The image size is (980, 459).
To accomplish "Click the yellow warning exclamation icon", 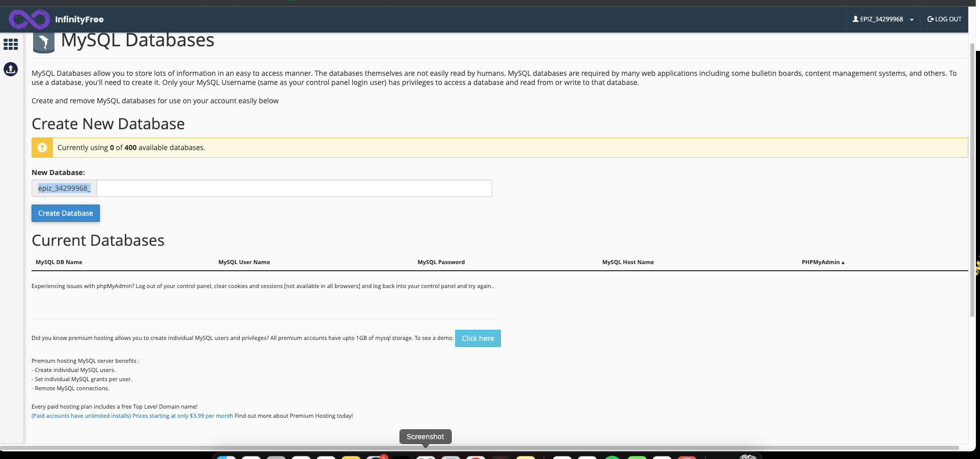I will (42, 148).
